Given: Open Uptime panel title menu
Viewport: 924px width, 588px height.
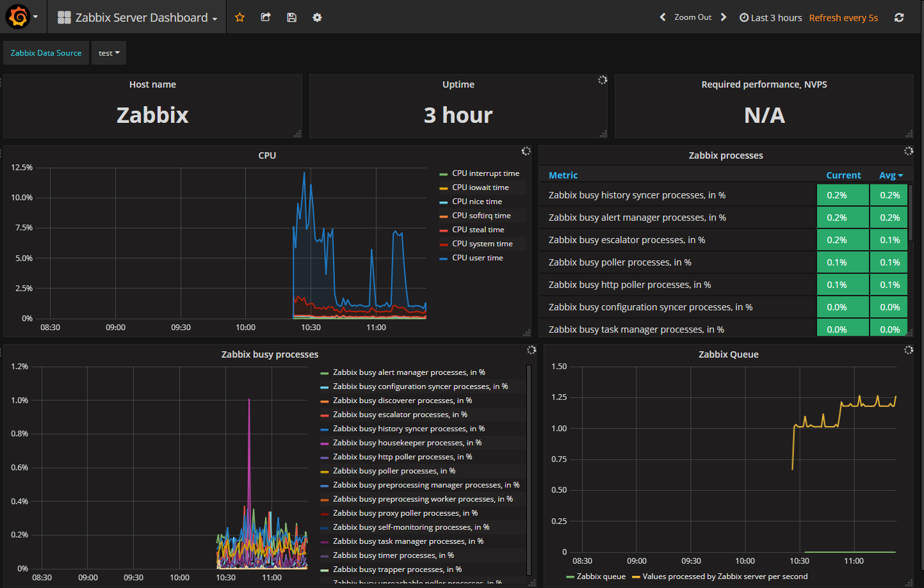Looking at the screenshot, I should 458,84.
